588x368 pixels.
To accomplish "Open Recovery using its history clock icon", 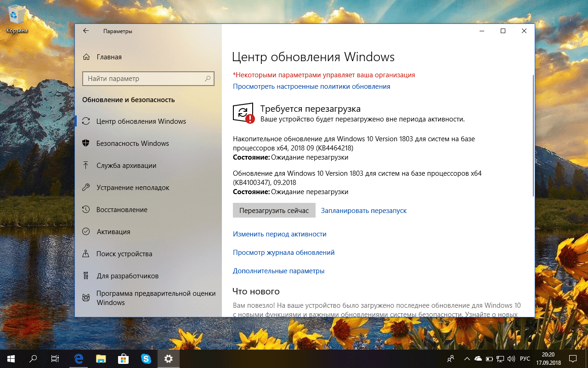I will point(87,209).
